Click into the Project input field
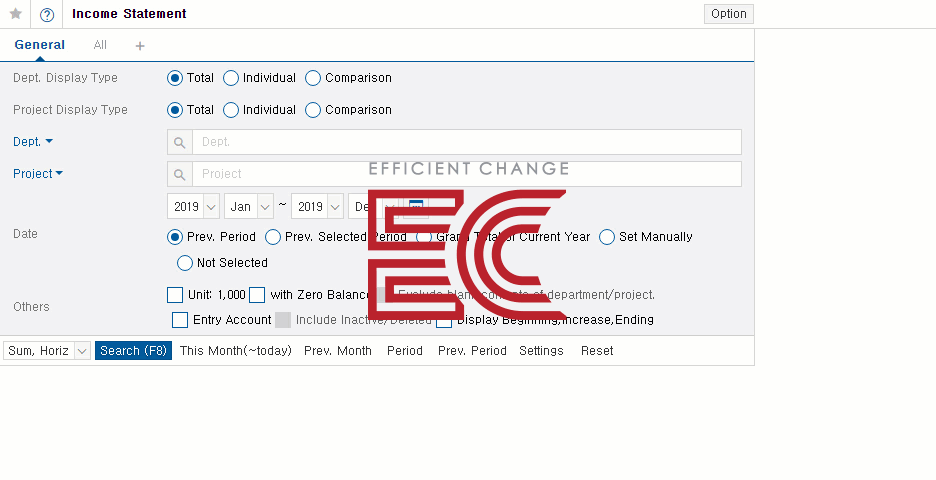This screenshot has height=480, width=936. pos(466,174)
